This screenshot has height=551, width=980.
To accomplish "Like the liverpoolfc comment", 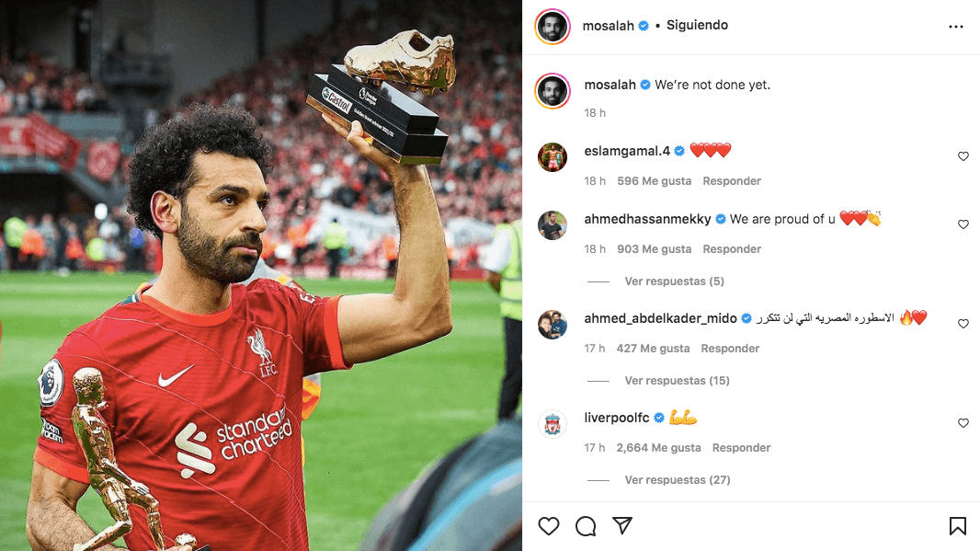I will click(963, 423).
